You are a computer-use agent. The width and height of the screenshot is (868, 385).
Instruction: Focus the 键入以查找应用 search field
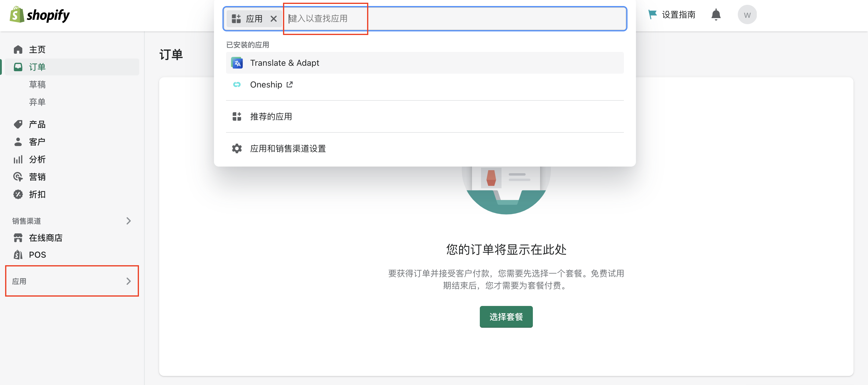454,19
